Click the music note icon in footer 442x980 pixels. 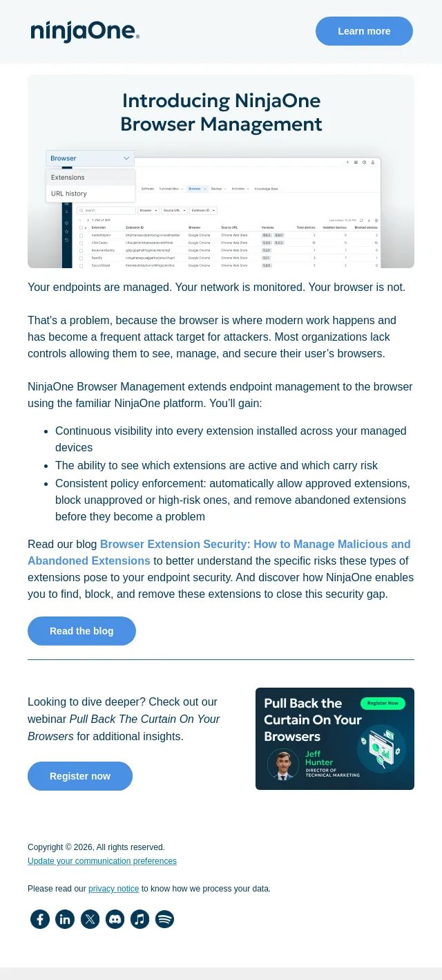[x=140, y=919]
